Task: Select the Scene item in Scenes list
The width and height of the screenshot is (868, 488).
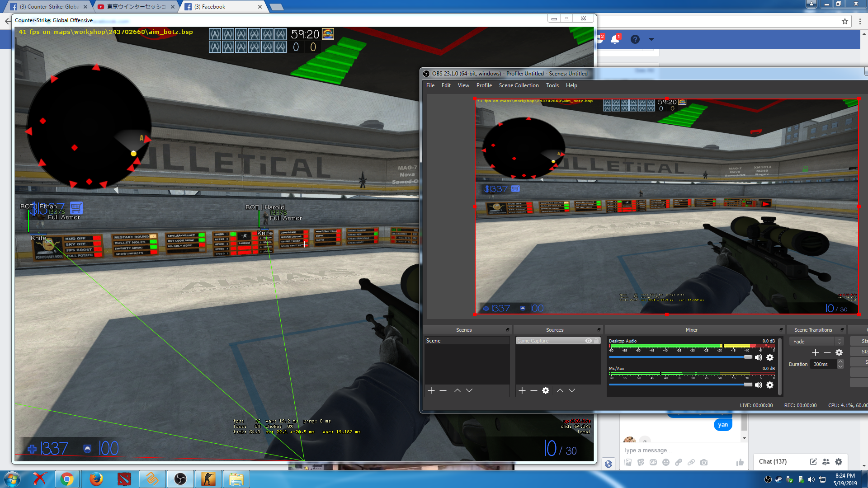Action: point(467,341)
